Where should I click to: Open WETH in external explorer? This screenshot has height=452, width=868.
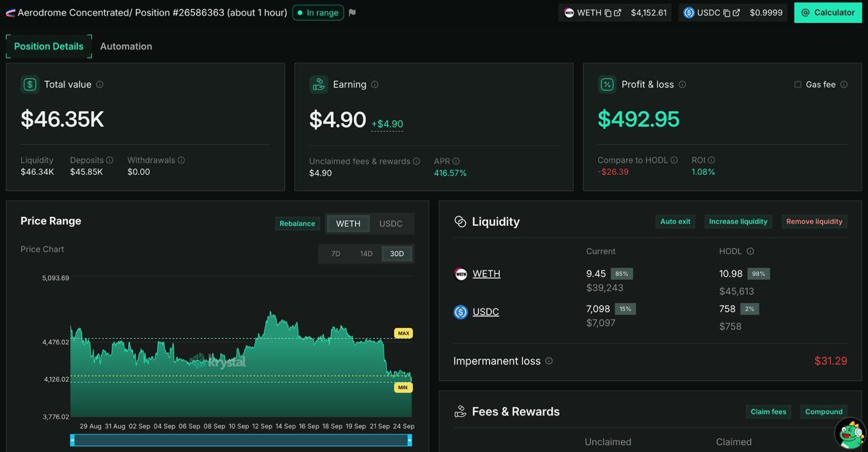click(618, 13)
